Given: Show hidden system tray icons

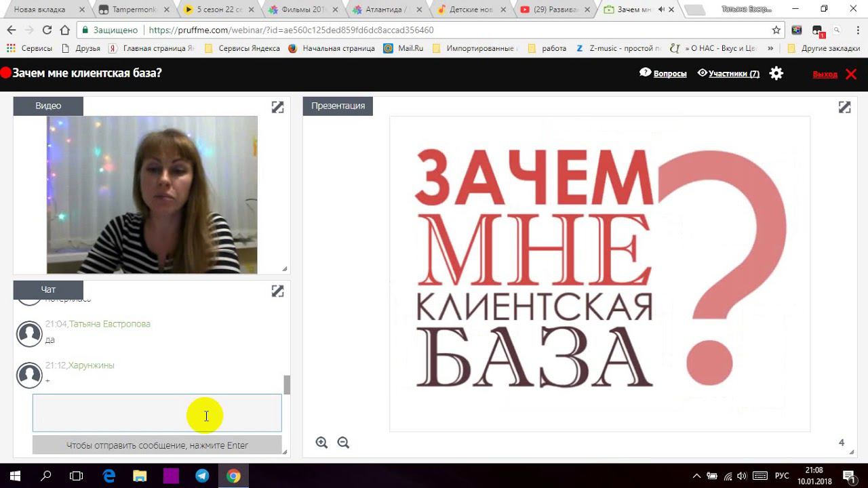Looking at the screenshot, I should [696, 476].
